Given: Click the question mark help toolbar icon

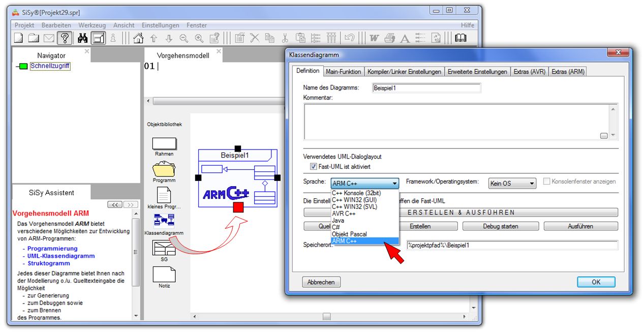Looking at the screenshot, I should 64,38.
